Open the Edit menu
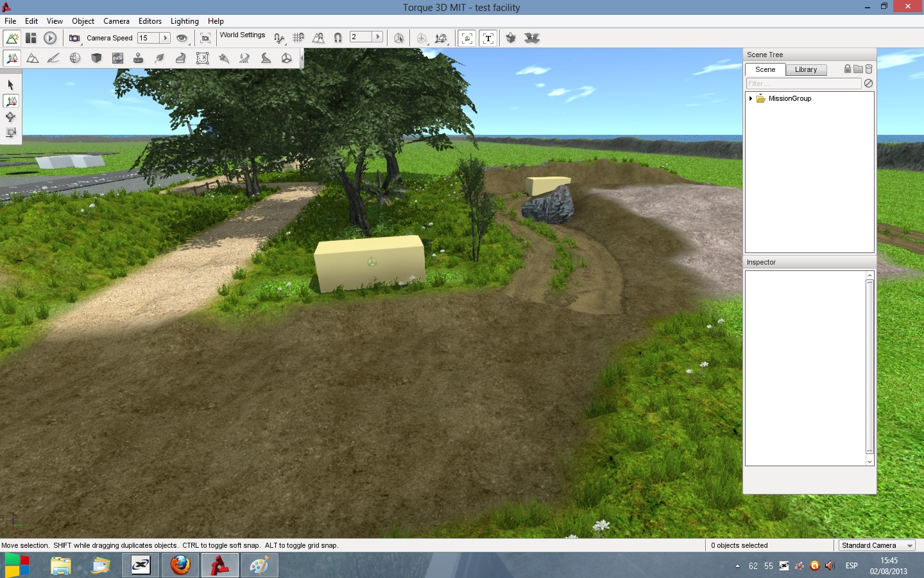This screenshot has height=578, width=924. pos(31,21)
